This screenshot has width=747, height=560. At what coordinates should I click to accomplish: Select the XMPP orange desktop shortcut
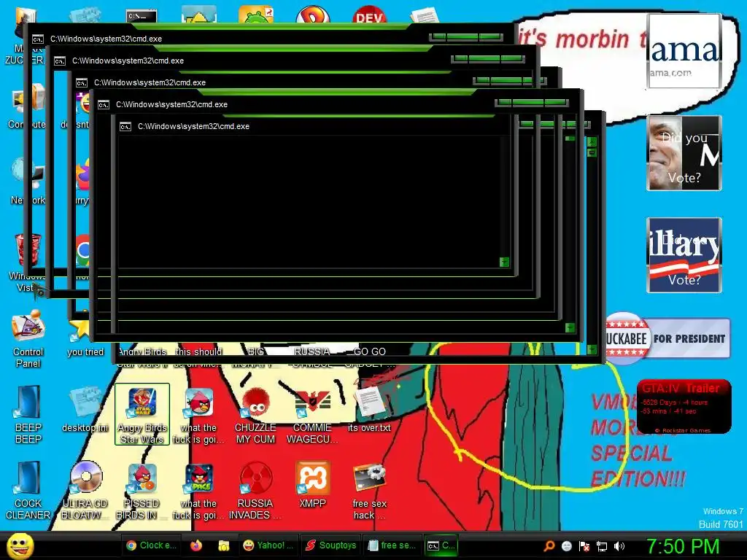coord(312,485)
